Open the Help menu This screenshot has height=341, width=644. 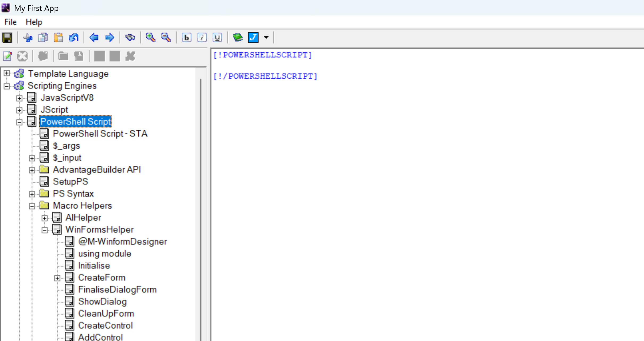pos(34,22)
